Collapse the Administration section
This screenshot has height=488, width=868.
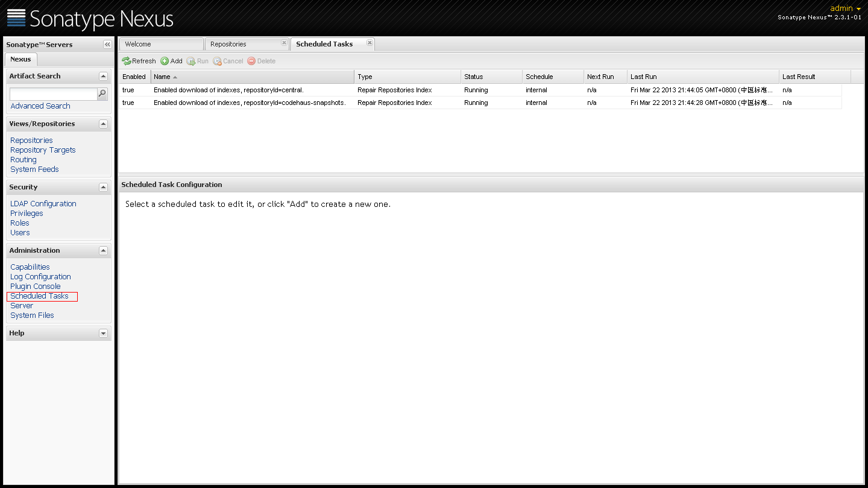(x=103, y=251)
